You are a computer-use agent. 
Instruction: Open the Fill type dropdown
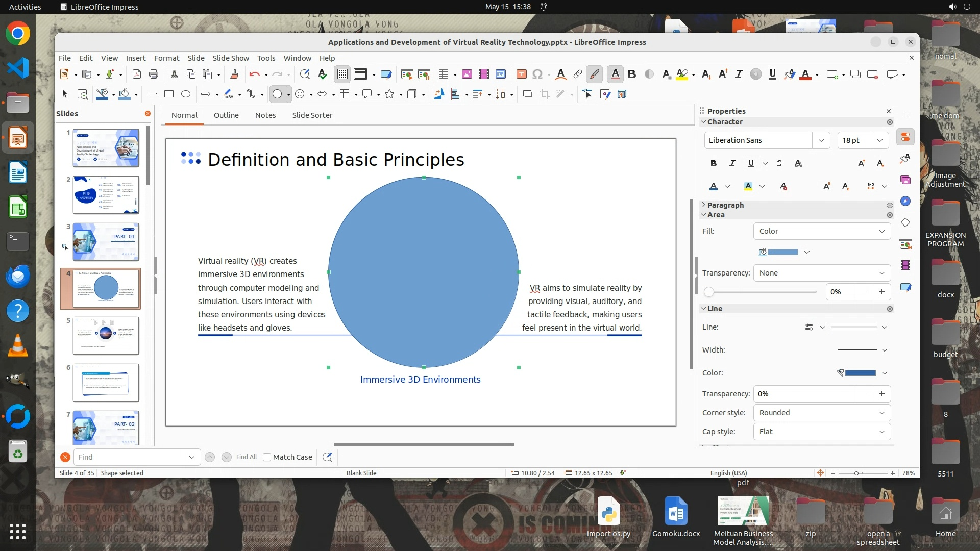(x=822, y=231)
